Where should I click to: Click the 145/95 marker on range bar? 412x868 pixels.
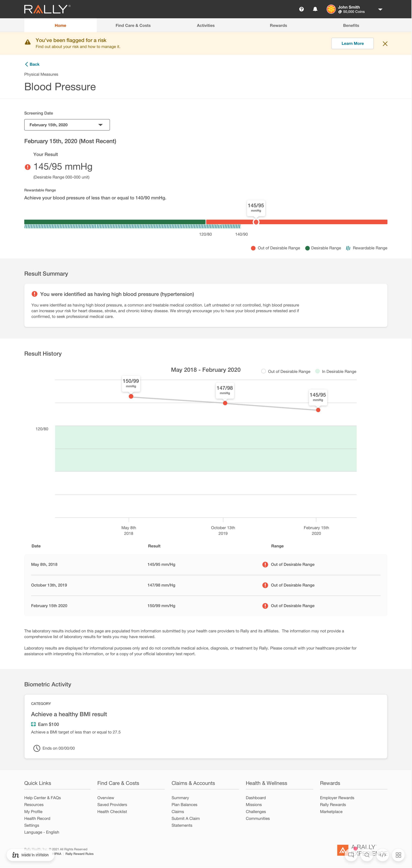[x=256, y=222]
